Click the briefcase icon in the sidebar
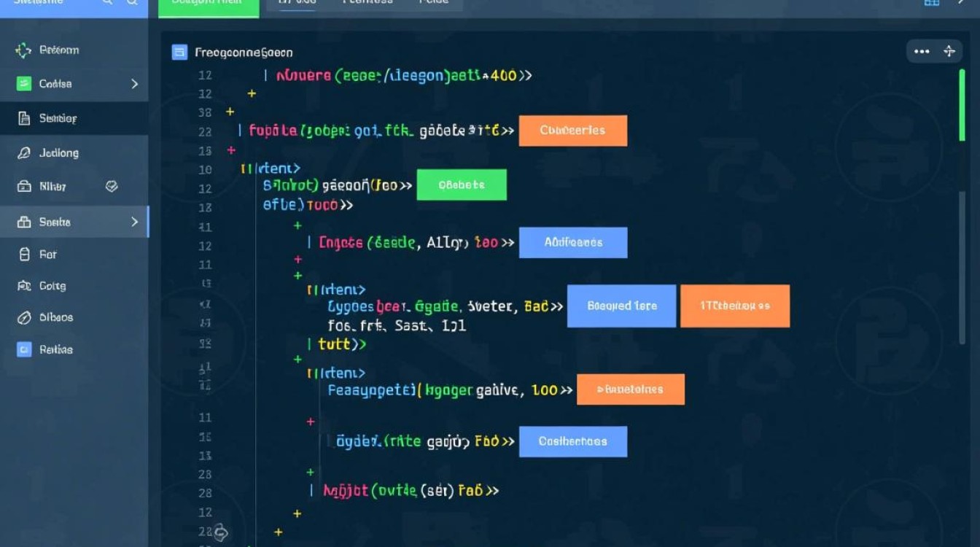Viewport: 980px width, 547px height. [23, 187]
